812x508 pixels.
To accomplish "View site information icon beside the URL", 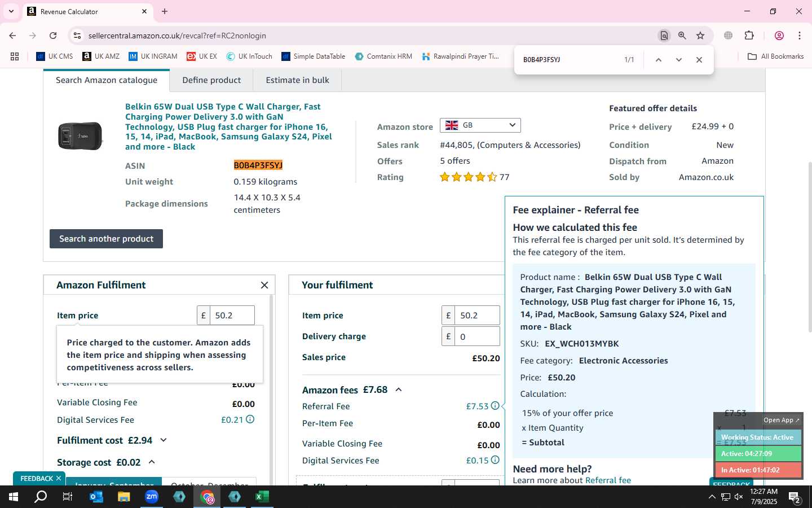I will (77, 36).
